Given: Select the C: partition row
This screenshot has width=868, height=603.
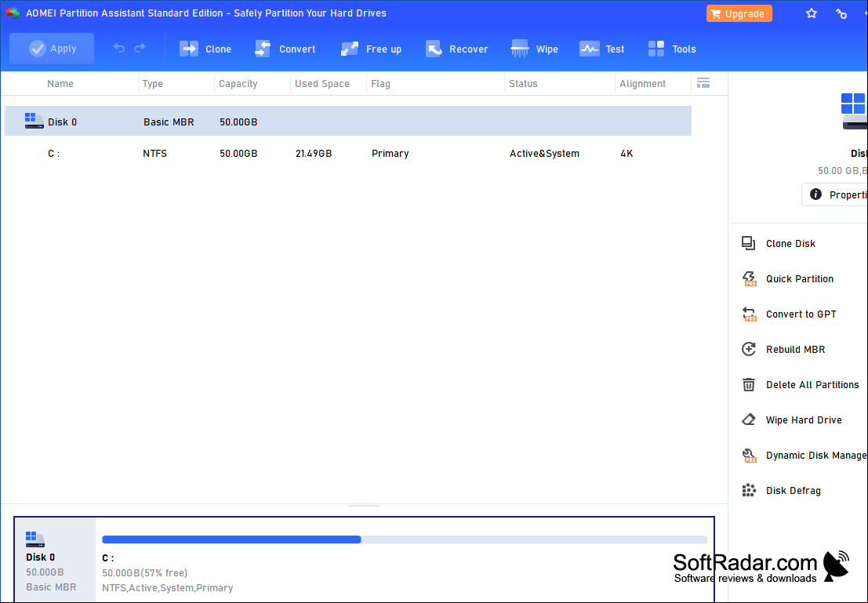Looking at the screenshot, I should [x=348, y=154].
